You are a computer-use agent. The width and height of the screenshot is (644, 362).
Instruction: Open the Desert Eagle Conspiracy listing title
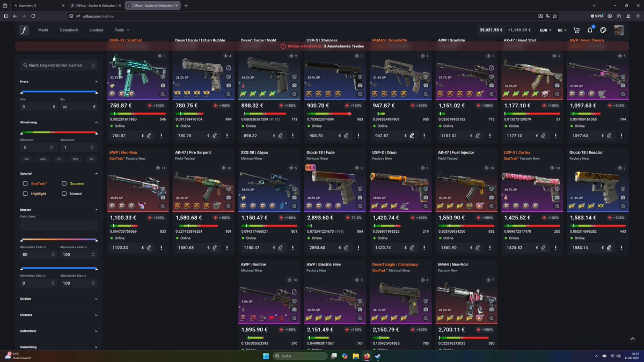point(395,264)
